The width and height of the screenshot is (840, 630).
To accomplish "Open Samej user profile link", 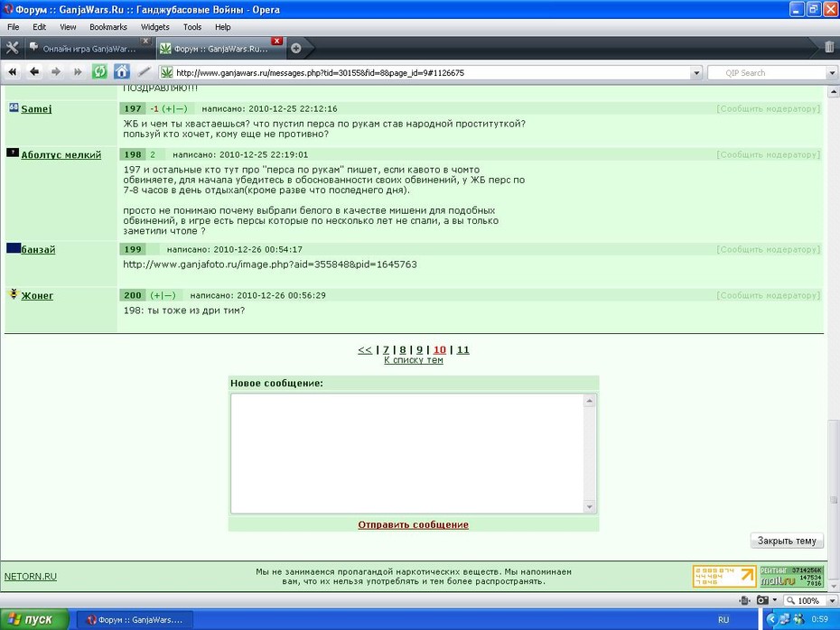I will tap(36, 108).
